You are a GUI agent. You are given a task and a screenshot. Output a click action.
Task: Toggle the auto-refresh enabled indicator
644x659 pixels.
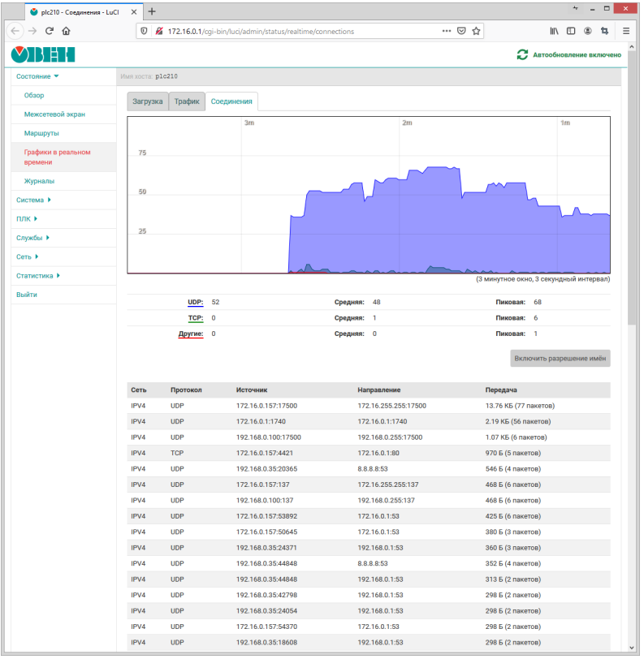pos(569,55)
